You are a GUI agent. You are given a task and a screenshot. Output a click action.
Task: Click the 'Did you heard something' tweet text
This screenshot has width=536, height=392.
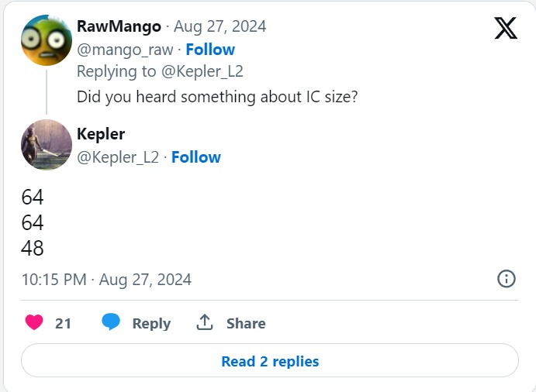coord(216,98)
